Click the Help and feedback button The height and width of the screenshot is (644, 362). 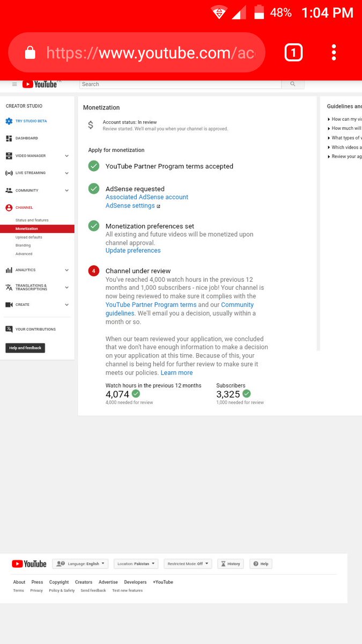tap(25, 348)
